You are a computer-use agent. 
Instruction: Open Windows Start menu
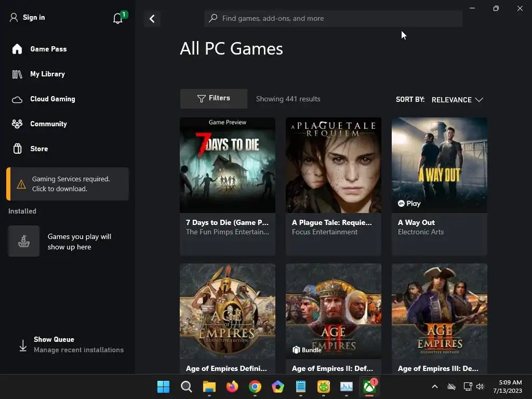pos(163,387)
